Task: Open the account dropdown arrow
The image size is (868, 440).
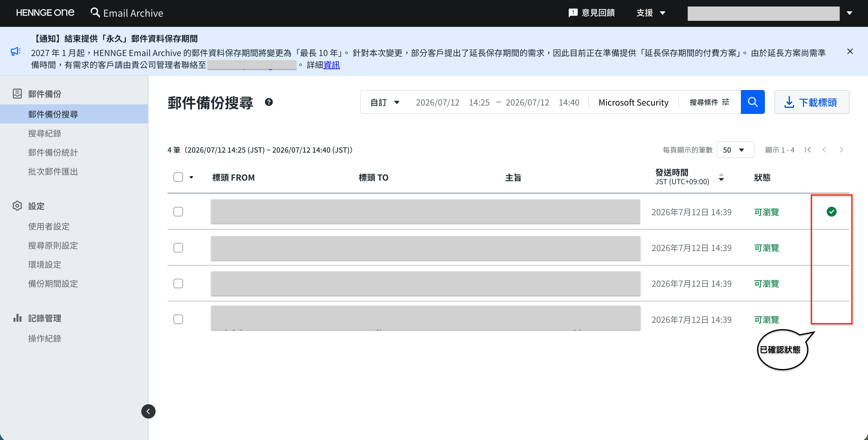Action: [x=850, y=13]
